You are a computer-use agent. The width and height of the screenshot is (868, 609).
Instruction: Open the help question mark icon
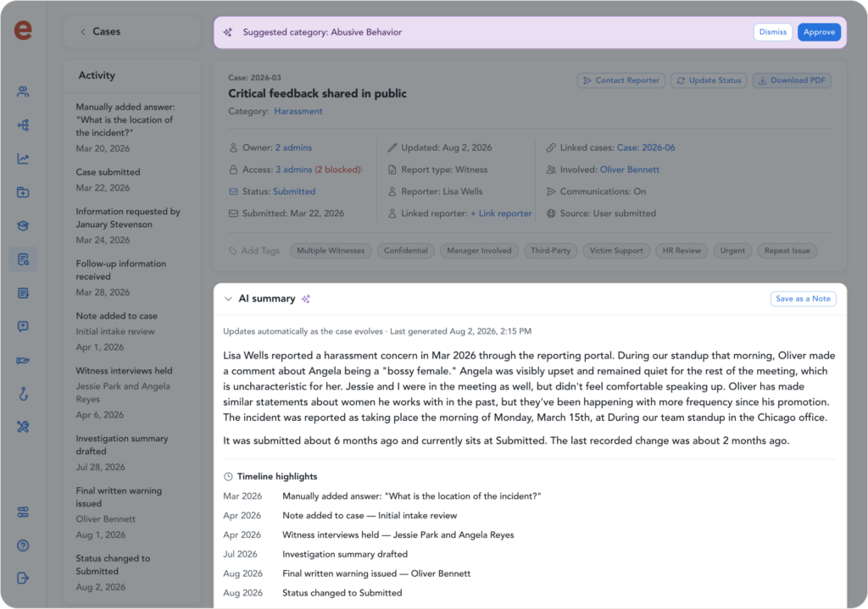pyautogui.click(x=23, y=545)
